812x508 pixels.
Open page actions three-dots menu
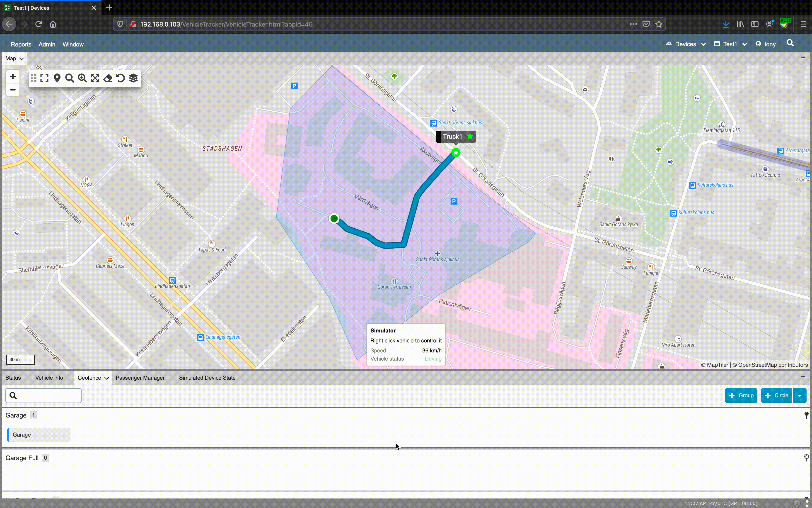(x=633, y=24)
